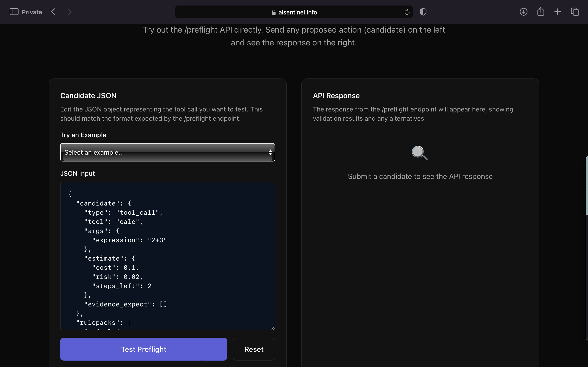This screenshot has height=367, width=588.
Task: Click the Test Preflight button
Action: coord(144,349)
